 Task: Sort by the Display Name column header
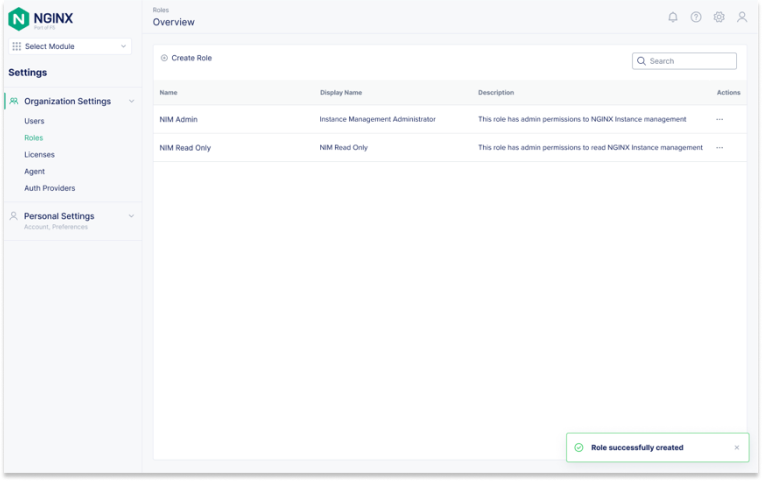(341, 92)
